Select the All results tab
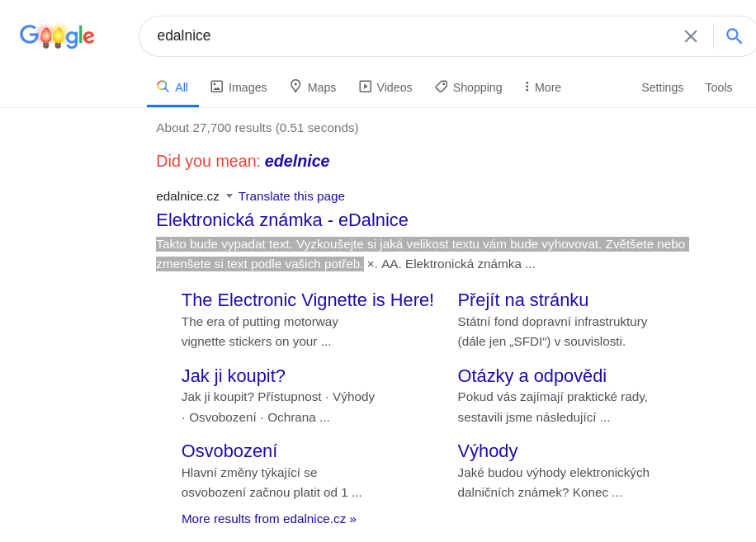The height and width of the screenshot is (542, 756). point(172,87)
